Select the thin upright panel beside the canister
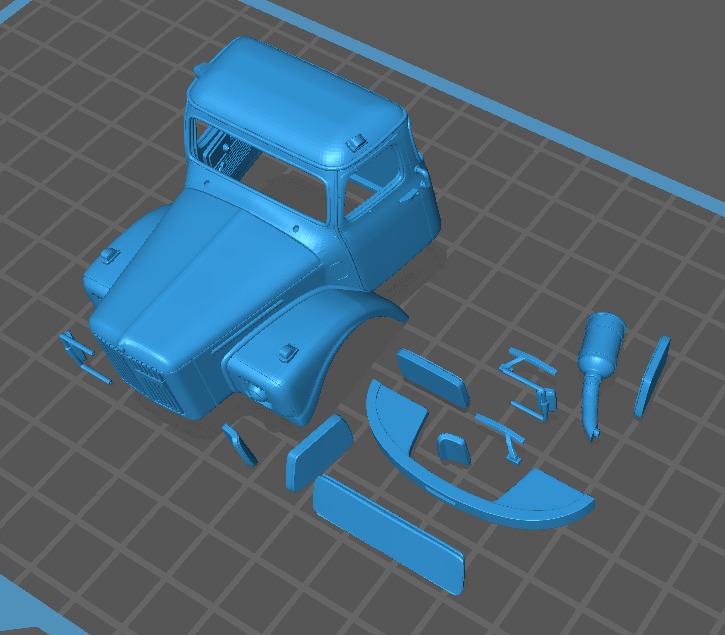725x635 pixels. (651, 376)
